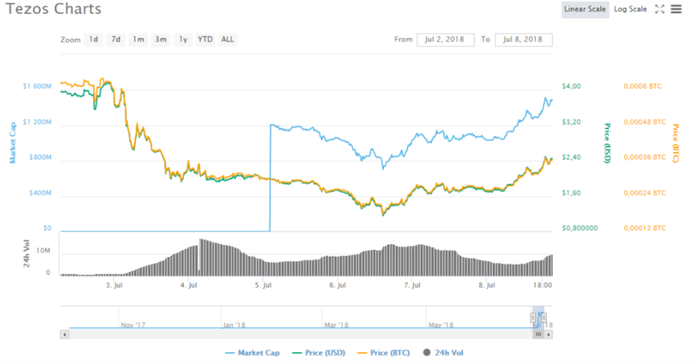This screenshot has height=364, width=696.
Task: Choose the YTD zoom option
Action: [x=205, y=40]
